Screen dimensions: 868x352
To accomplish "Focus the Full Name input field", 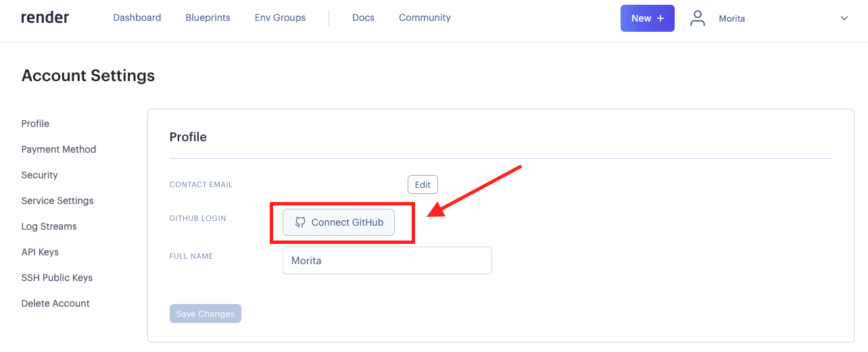I will point(387,260).
